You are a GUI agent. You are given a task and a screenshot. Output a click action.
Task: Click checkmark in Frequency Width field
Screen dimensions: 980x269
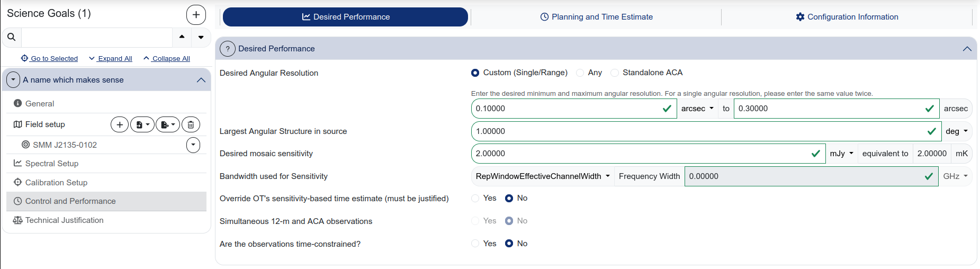[929, 176]
